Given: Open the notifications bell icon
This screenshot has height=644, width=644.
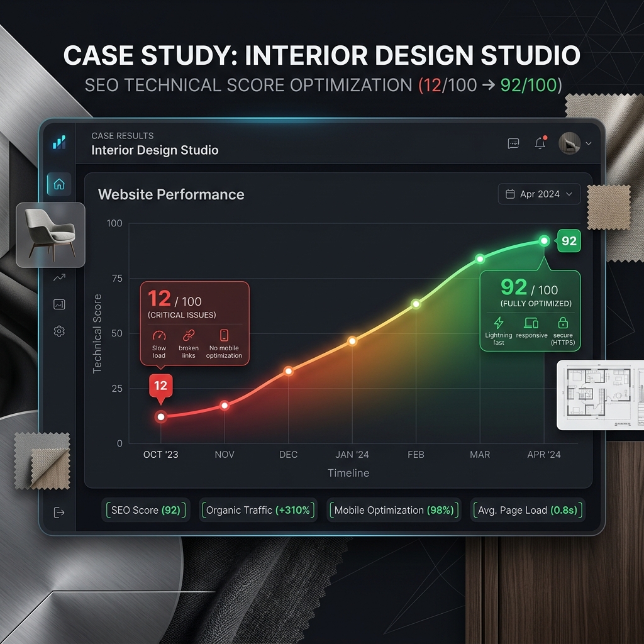Looking at the screenshot, I should (x=540, y=143).
